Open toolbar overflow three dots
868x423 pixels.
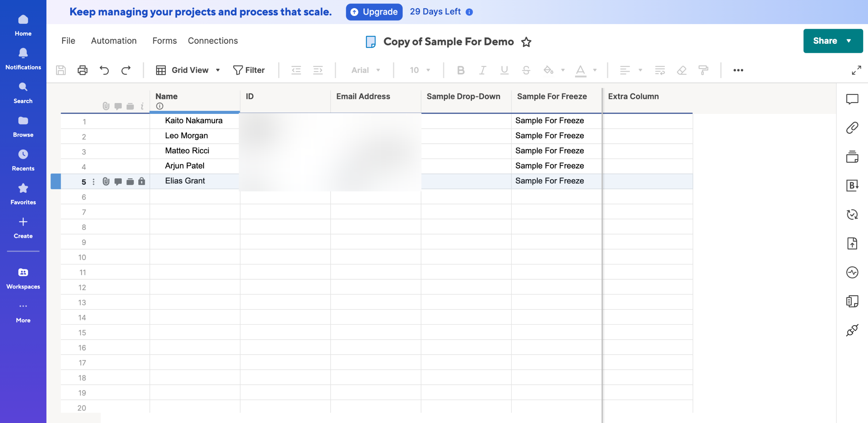[x=738, y=70]
